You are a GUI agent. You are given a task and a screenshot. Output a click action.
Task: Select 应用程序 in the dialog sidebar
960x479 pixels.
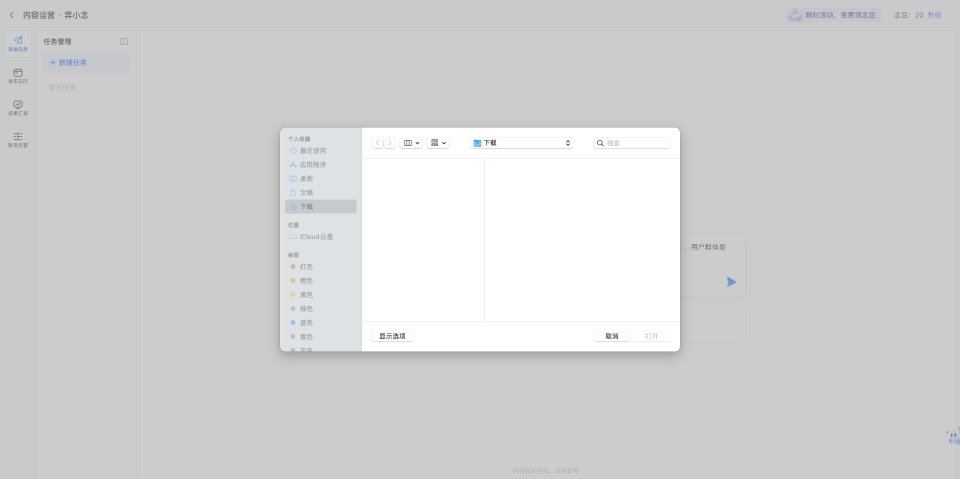[x=313, y=165]
